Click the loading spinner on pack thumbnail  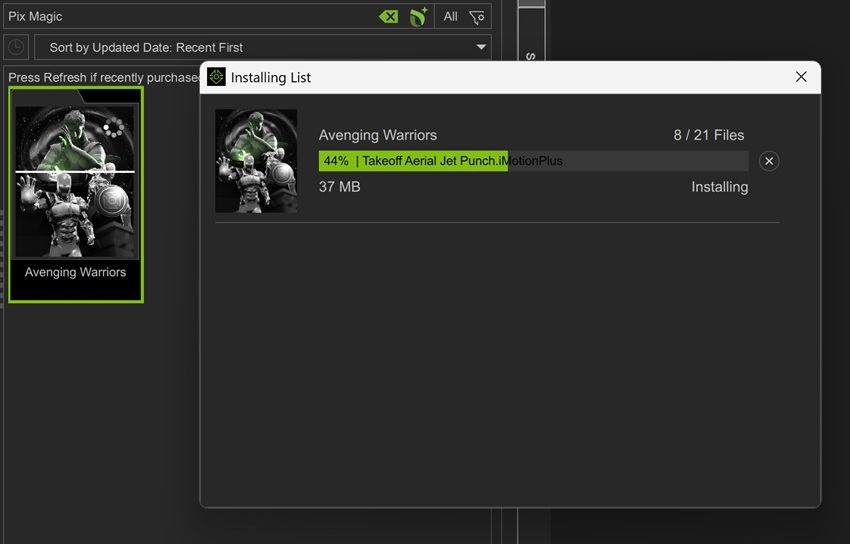click(x=115, y=128)
